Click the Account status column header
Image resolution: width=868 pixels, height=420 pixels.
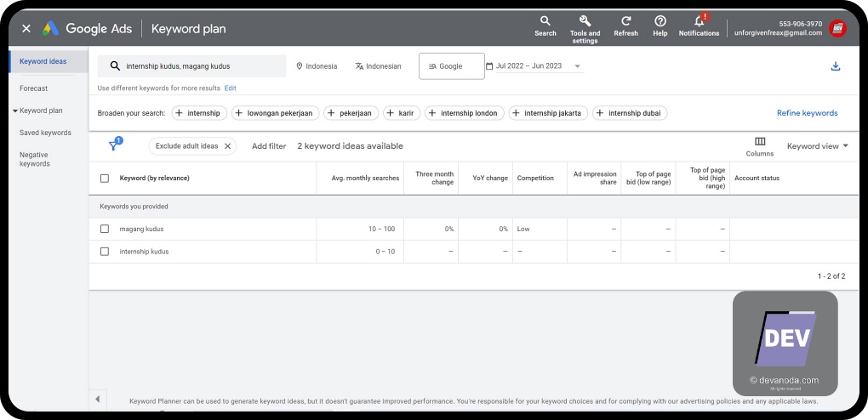757,179
